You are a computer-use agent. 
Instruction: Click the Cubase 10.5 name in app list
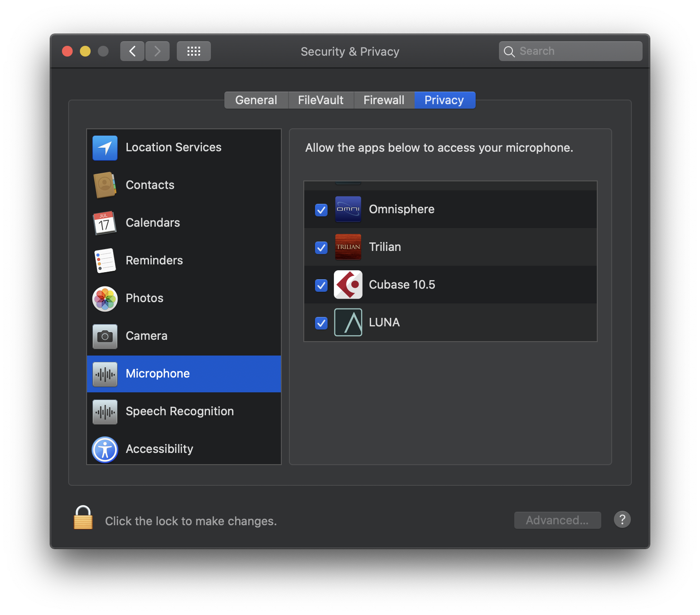(x=402, y=285)
